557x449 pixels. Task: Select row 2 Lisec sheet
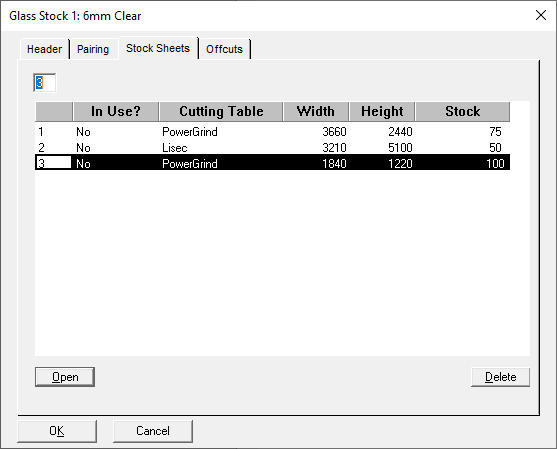272,147
